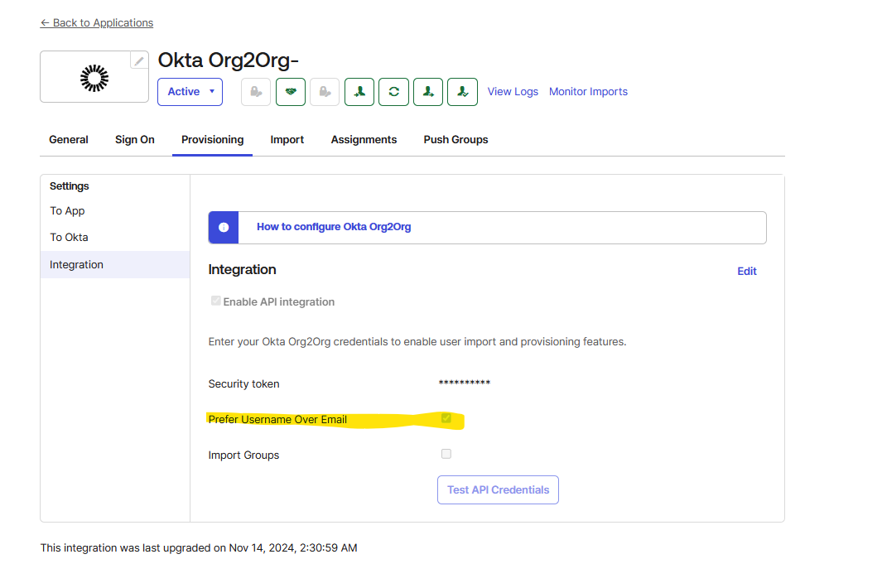
Task: Click the Okta Org2Org- title
Action: pos(228,60)
